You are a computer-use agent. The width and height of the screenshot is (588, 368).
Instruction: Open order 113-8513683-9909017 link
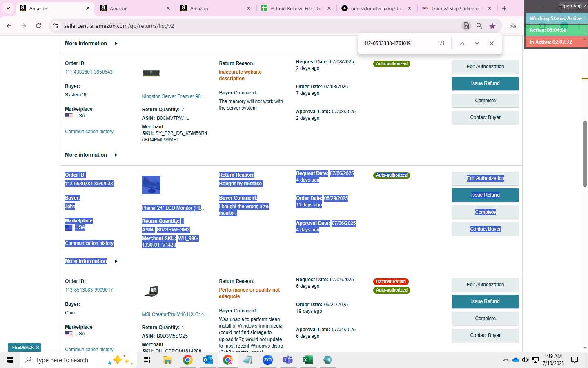click(x=89, y=290)
